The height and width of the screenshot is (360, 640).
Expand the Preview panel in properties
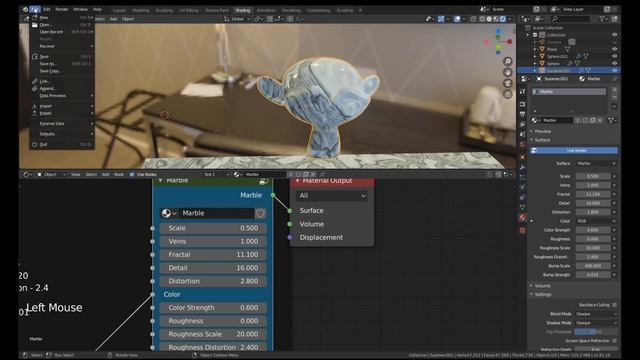pos(542,131)
